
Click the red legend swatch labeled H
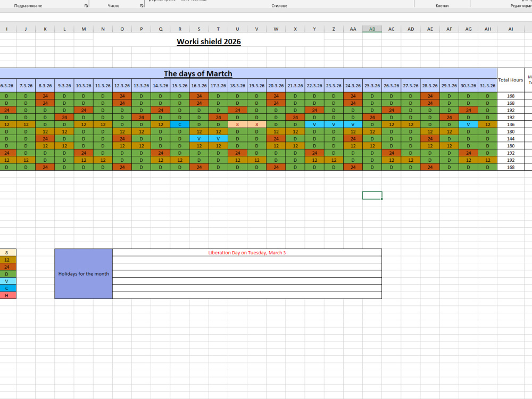[7, 295]
